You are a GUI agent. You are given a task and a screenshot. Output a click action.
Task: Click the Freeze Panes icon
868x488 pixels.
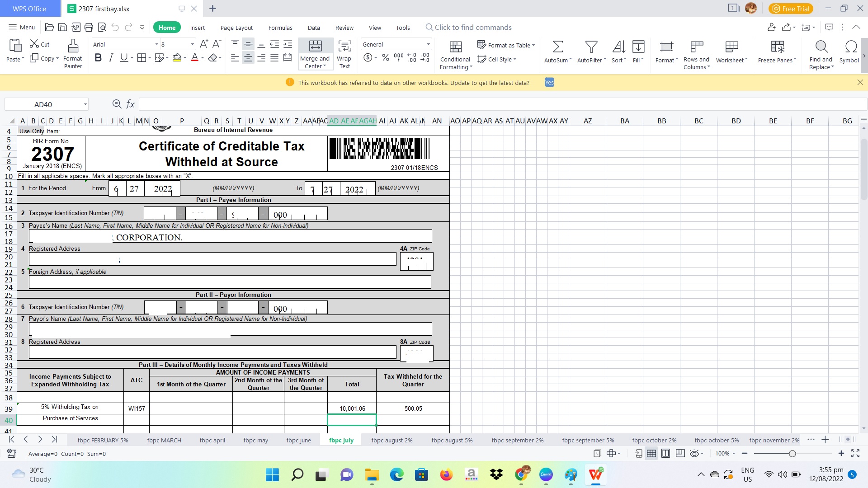pos(777,47)
